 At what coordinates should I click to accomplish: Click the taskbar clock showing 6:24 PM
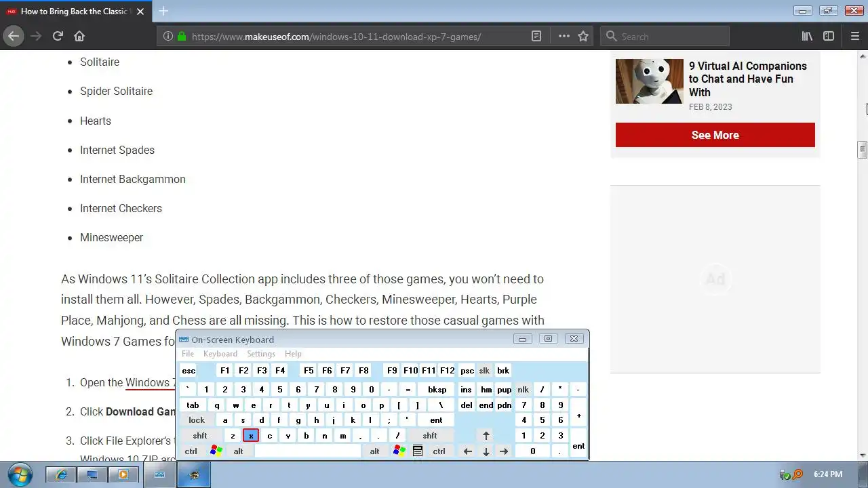pyautogui.click(x=828, y=474)
